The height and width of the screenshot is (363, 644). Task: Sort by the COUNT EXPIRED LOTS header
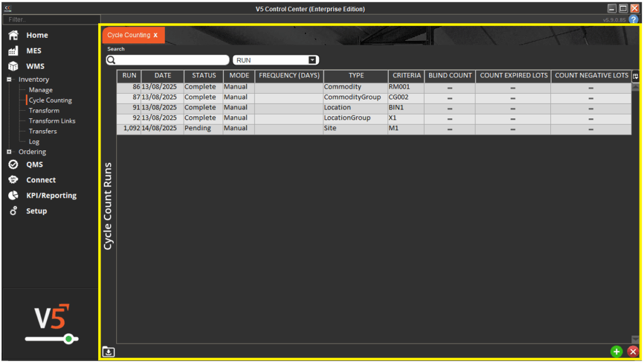click(513, 76)
